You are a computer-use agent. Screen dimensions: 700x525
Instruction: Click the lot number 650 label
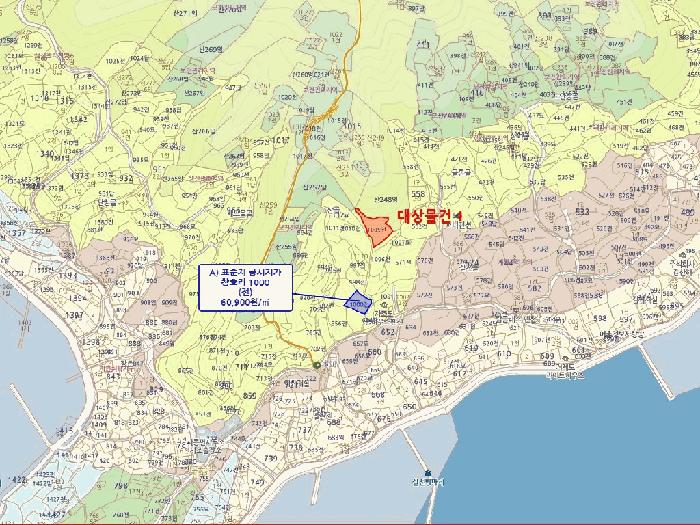(x=410, y=407)
